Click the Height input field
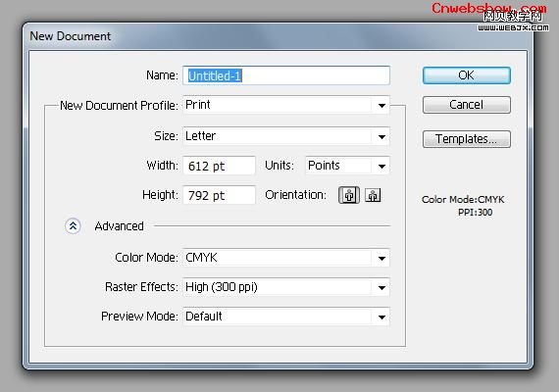This screenshot has height=392, width=559. coord(220,195)
